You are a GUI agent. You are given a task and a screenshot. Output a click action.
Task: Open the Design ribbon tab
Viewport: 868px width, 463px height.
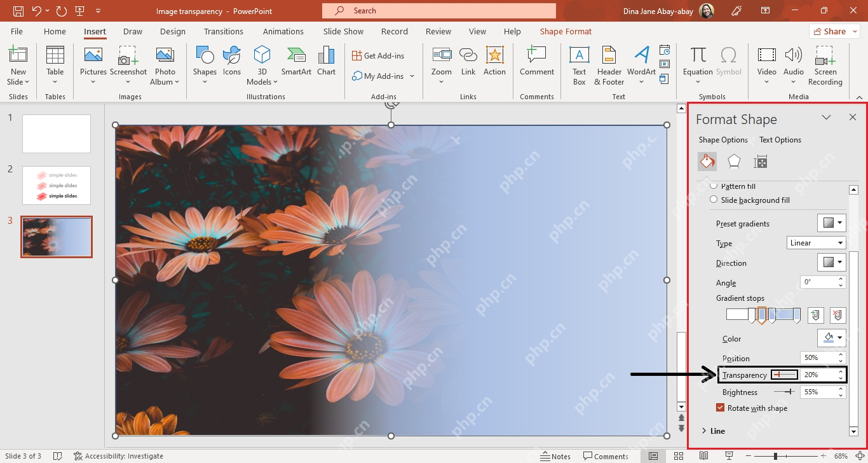[173, 31]
